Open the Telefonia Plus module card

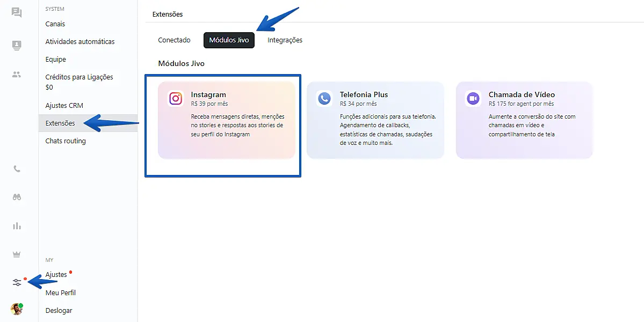pyautogui.click(x=375, y=120)
